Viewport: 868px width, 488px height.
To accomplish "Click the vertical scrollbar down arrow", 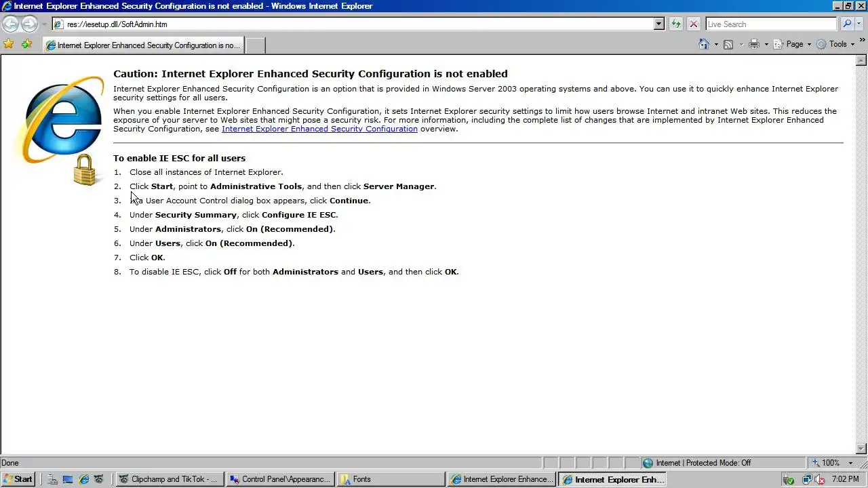I will point(862,449).
